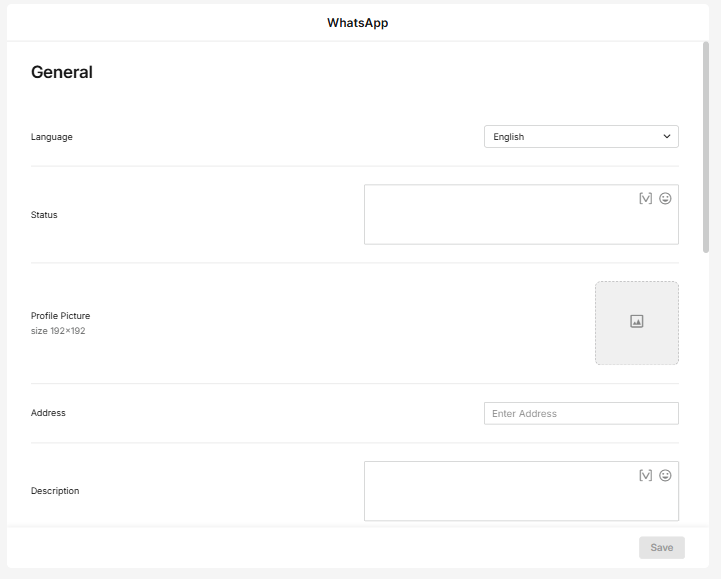This screenshot has height=579, width=721.
Task: Focus the Status text area
Action: pyautogui.click(x=521, y=215)
